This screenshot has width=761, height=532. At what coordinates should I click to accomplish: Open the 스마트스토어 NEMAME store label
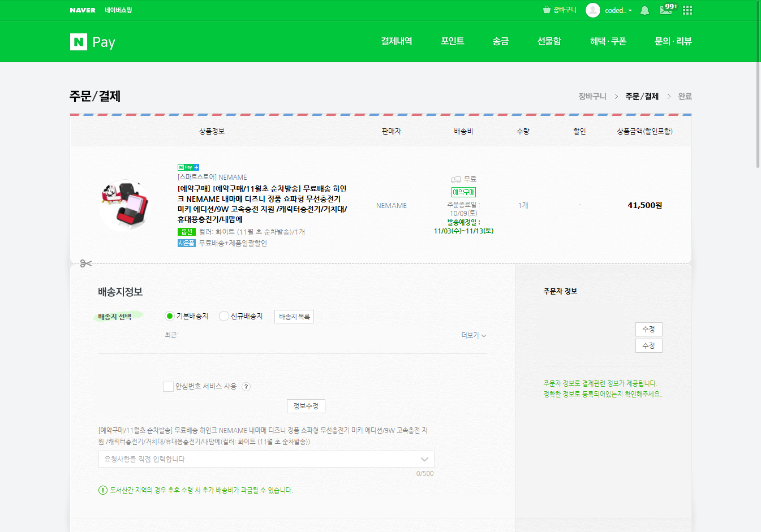(x=212, y=177)
